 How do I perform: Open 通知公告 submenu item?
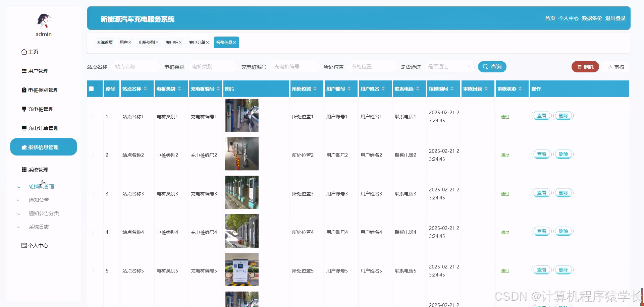click(x=39, y=200)
